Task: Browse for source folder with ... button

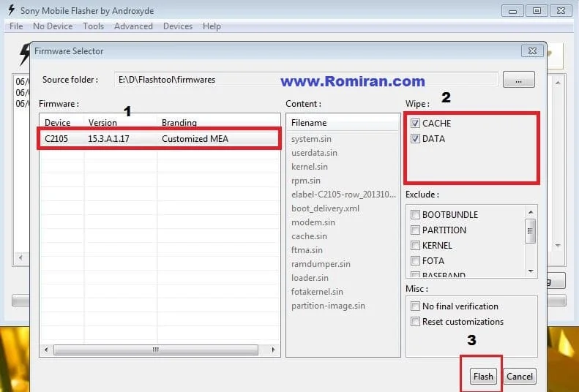Action: click(518, 80)
